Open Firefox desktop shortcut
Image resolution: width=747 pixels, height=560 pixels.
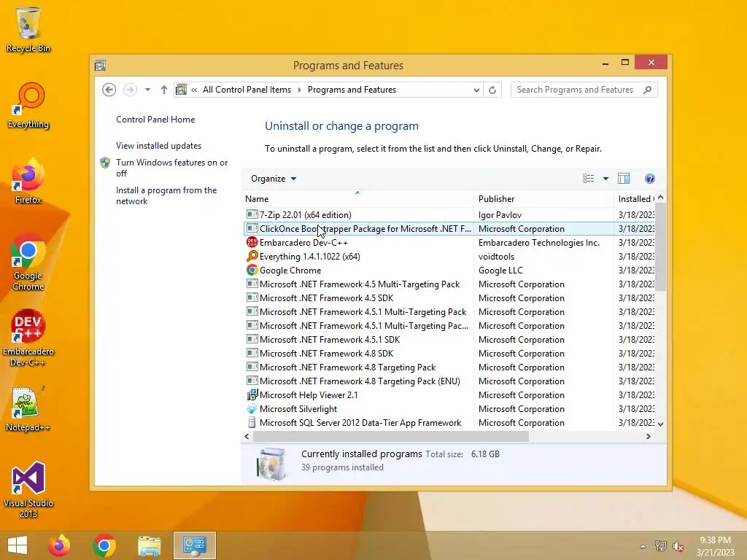click(x=28, y=182)
